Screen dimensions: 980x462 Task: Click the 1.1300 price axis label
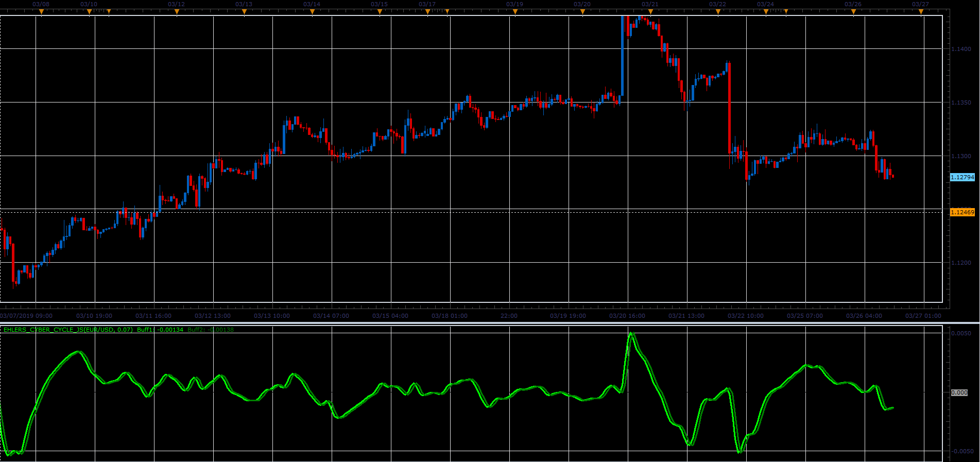[961, 156]
